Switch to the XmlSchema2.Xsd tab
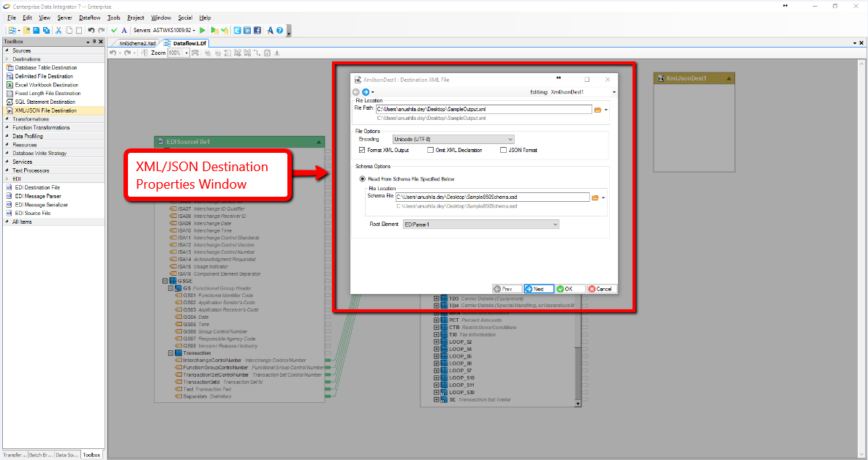Screen dimensions: 868x460 [137, 43]
